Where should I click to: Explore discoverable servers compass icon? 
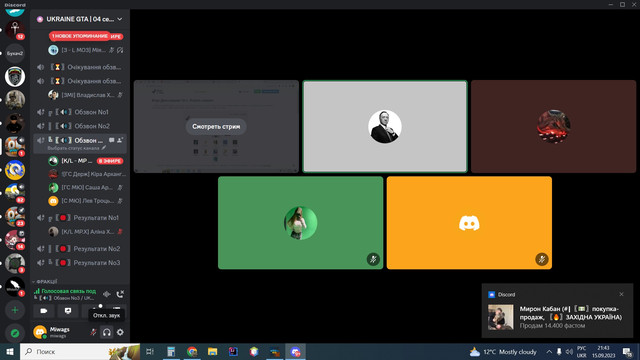[15, 333]
